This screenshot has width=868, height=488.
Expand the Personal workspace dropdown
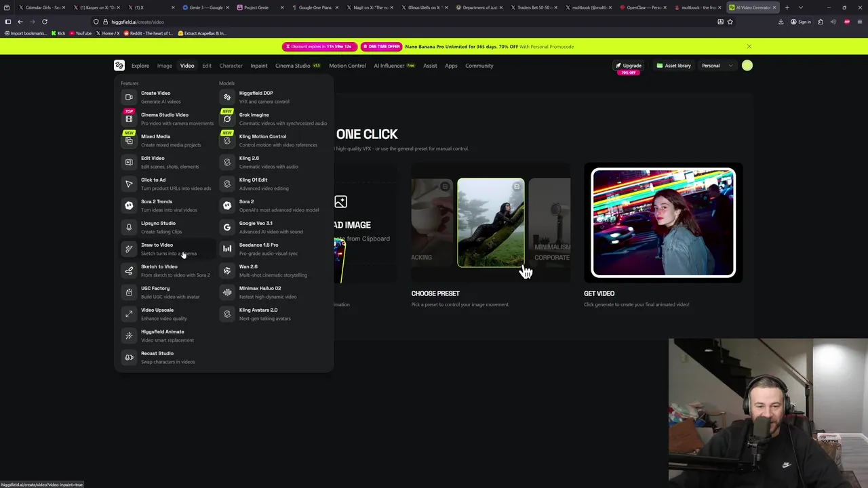click(x=717, y=66)
